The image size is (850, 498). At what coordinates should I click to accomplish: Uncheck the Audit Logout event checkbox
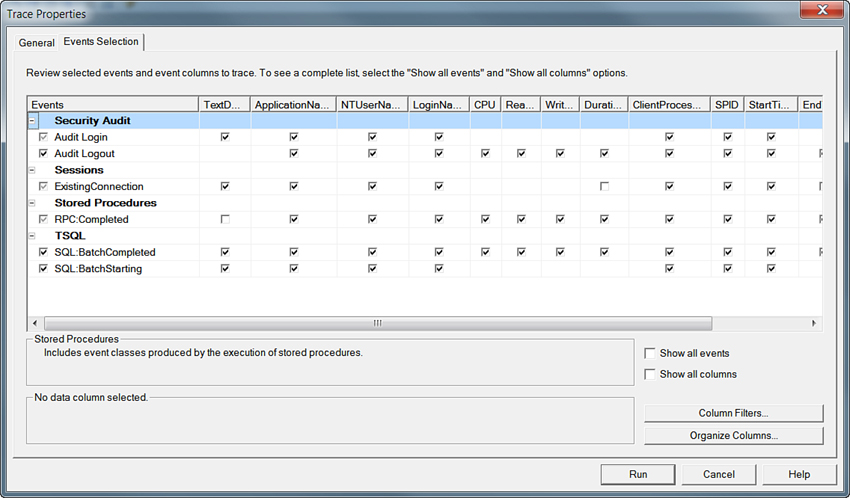pos(43,154)
